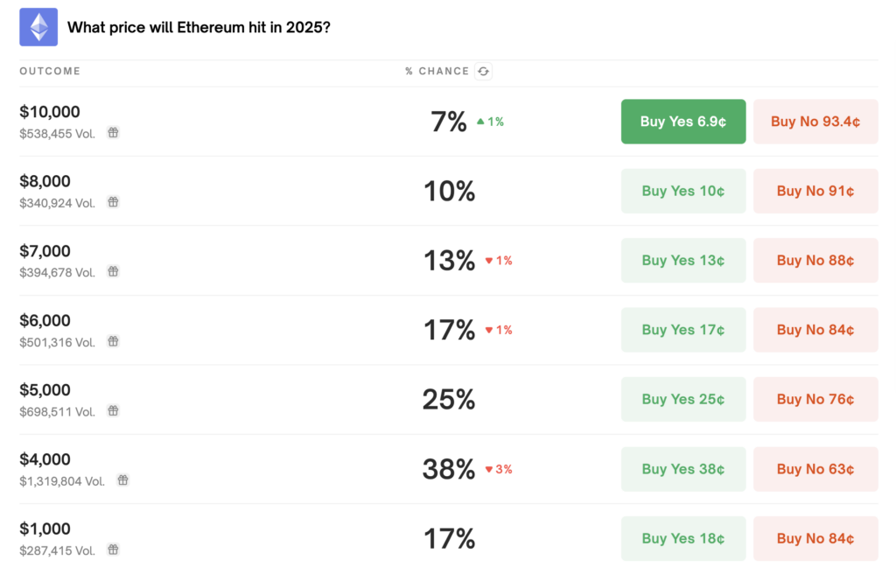Click gift icon in $6,000 row
The height and width of the screenshot is (588, 896).
coord(113,341)
